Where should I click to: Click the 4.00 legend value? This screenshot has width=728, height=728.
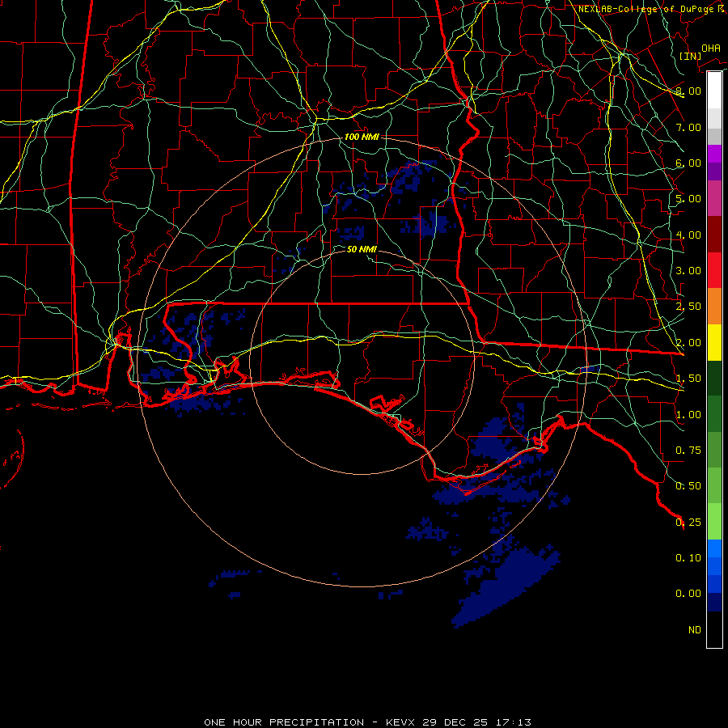688,235
